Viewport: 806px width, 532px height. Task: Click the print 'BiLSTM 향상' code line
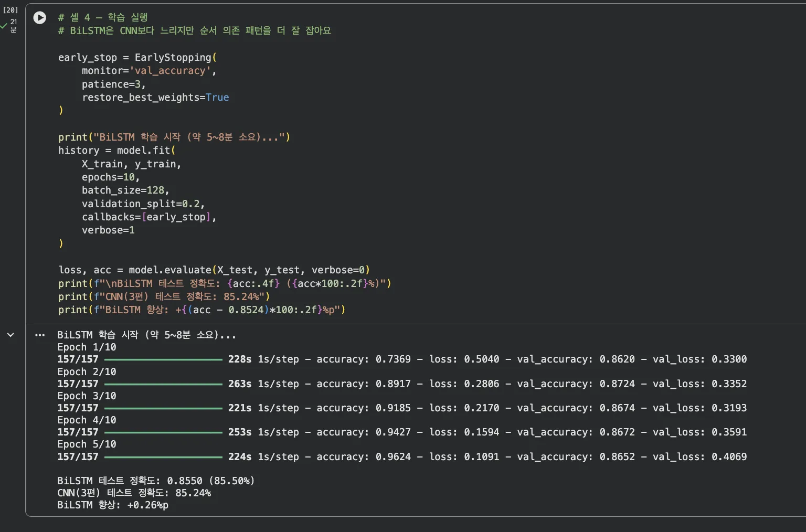point(202,310)
